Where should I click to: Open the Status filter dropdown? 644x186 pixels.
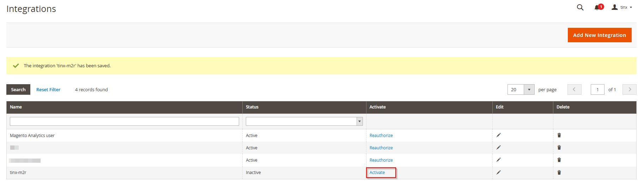(x=304, y=121)
